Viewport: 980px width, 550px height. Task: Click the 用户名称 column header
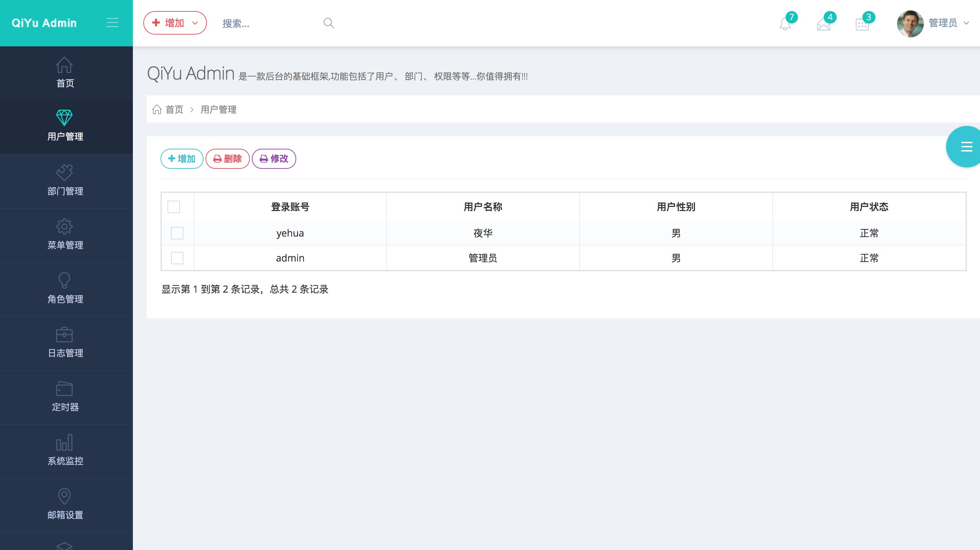pyautogui.click(x=483, y=207)
